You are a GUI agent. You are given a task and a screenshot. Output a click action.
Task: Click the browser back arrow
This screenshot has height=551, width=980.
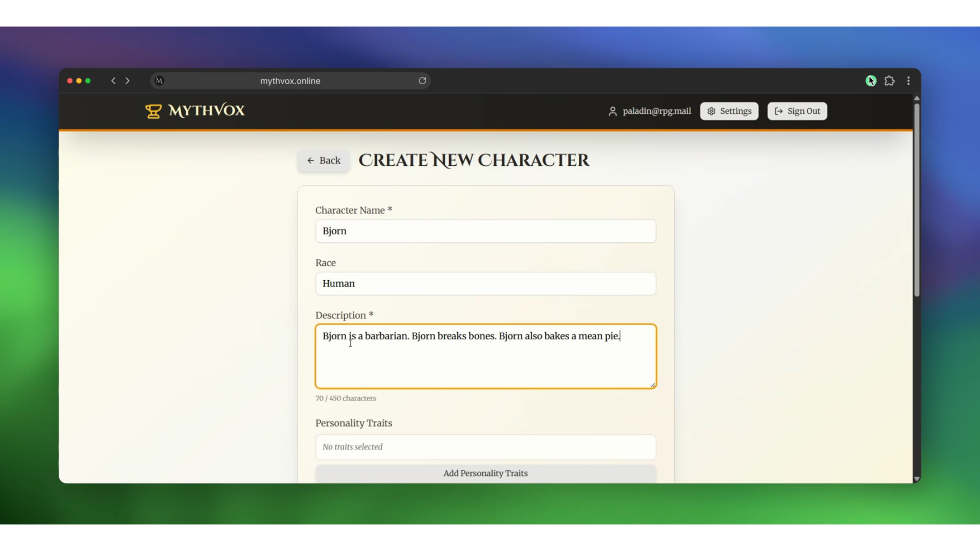click(x=113, y=81)
